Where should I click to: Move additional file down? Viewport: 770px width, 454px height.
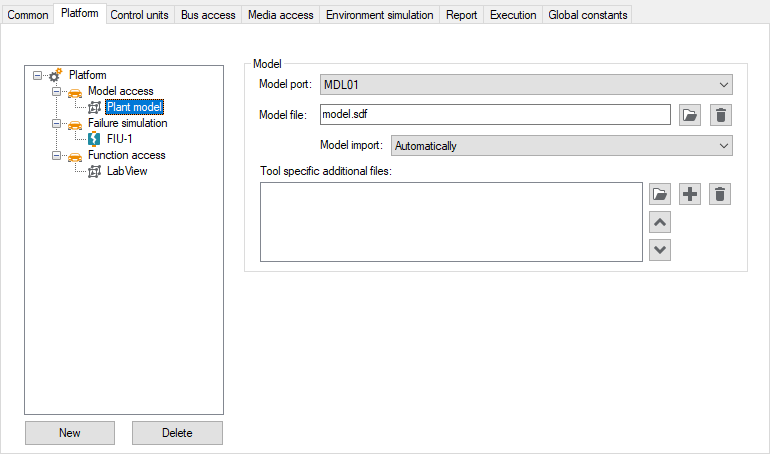[660, 250]
